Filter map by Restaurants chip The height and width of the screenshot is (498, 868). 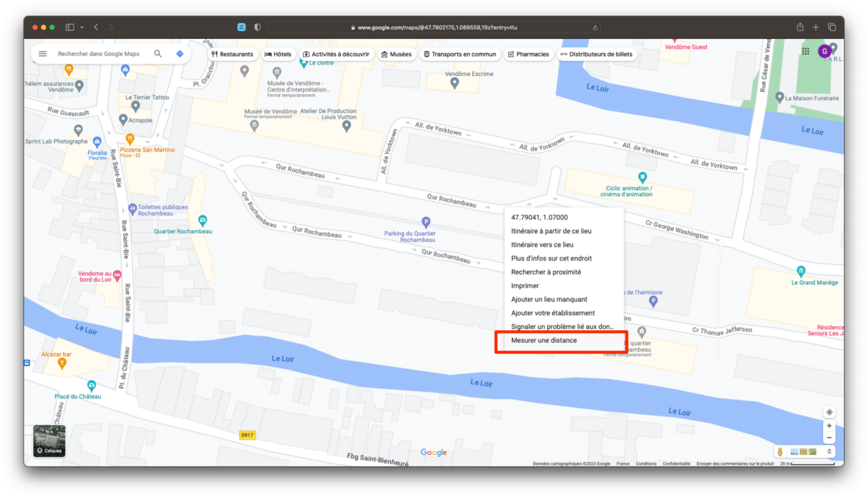click(x=232, y=54)
